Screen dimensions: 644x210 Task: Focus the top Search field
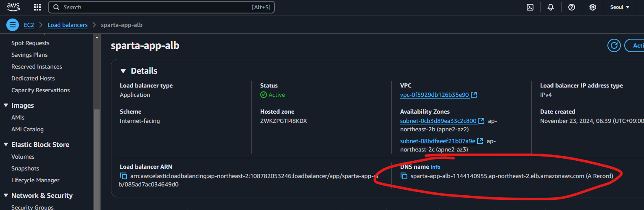pyautogui.click(x=161, y=7)
